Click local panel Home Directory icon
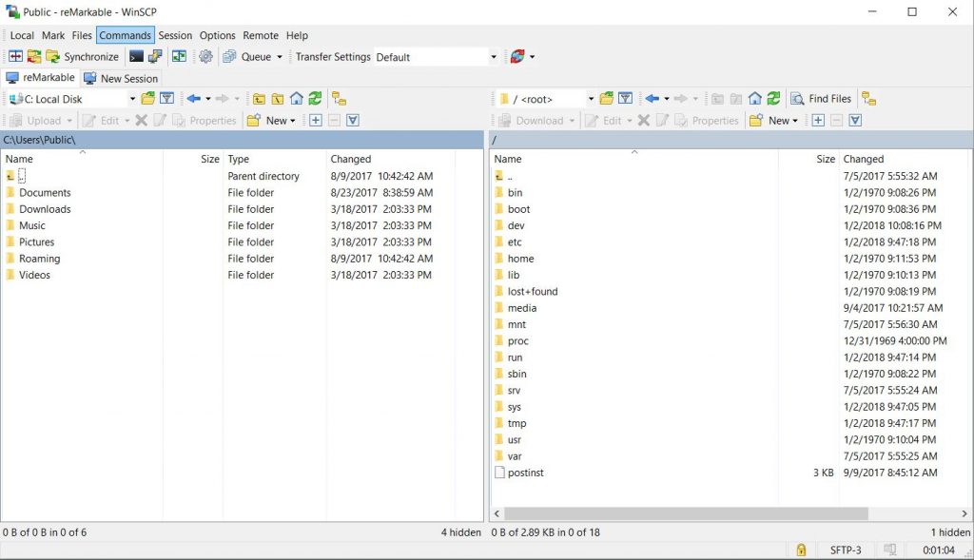 pos(297,99)
